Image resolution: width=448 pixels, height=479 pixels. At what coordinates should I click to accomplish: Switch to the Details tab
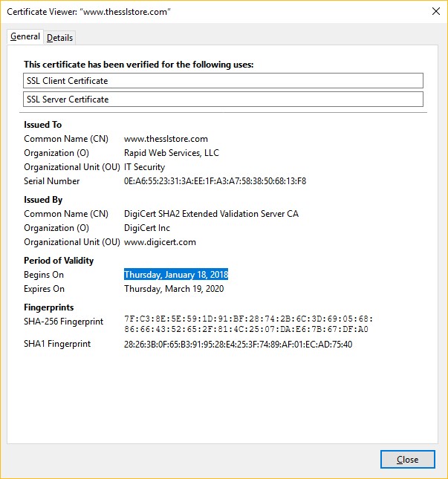(59, 38)
